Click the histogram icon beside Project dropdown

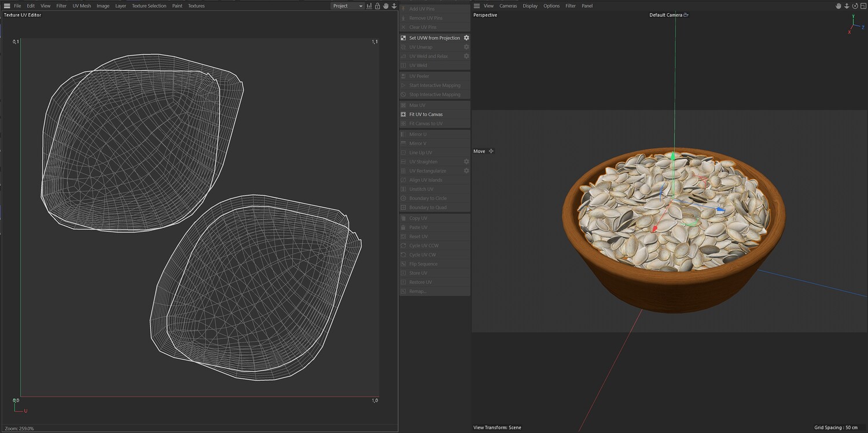[369, 6]
